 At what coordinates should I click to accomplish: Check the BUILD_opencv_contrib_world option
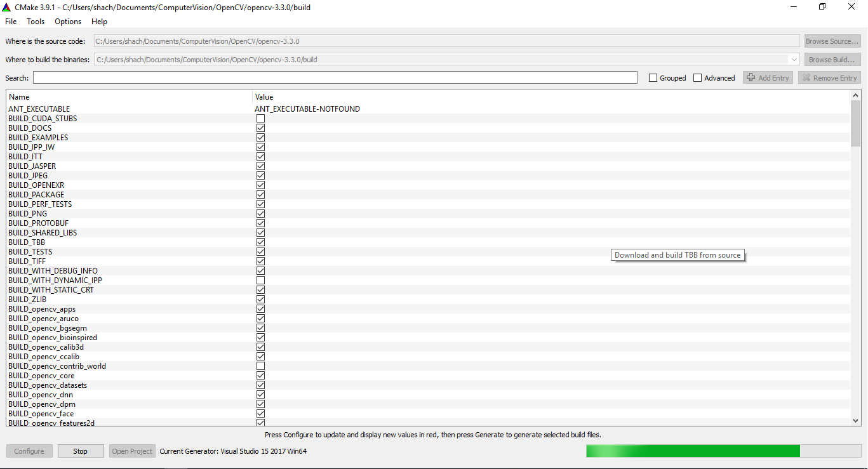260,366
